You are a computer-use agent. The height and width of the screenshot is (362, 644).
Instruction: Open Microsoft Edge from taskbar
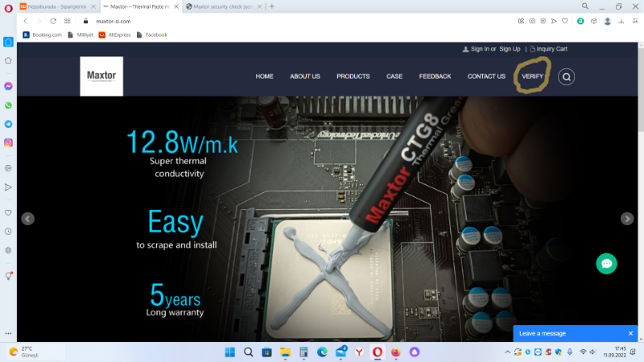point(322,352)
